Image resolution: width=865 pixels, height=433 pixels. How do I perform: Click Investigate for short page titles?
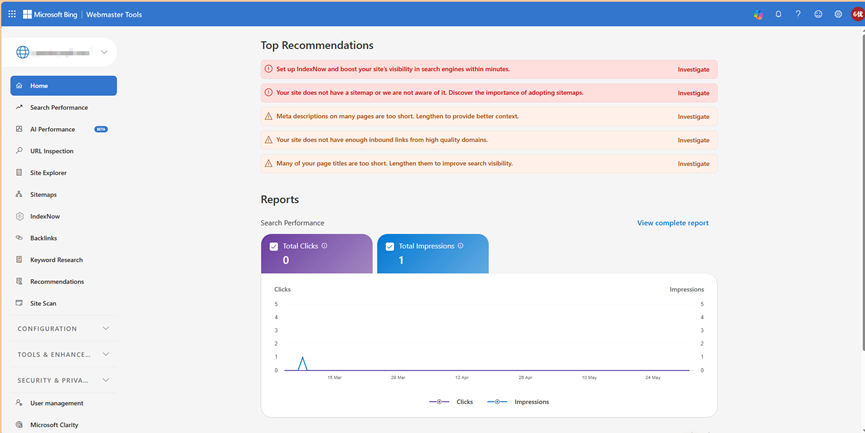693,164
